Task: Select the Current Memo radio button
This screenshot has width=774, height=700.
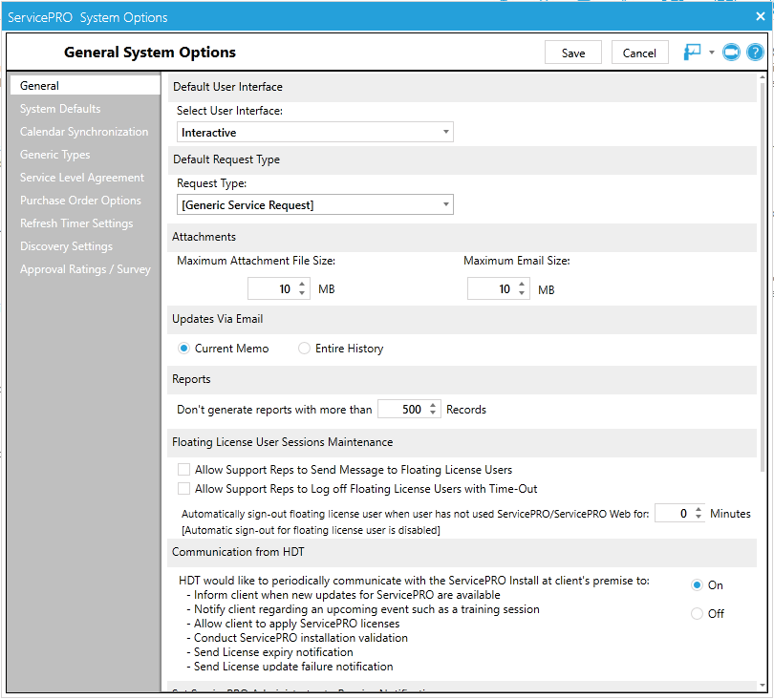Action: (183, 349)
